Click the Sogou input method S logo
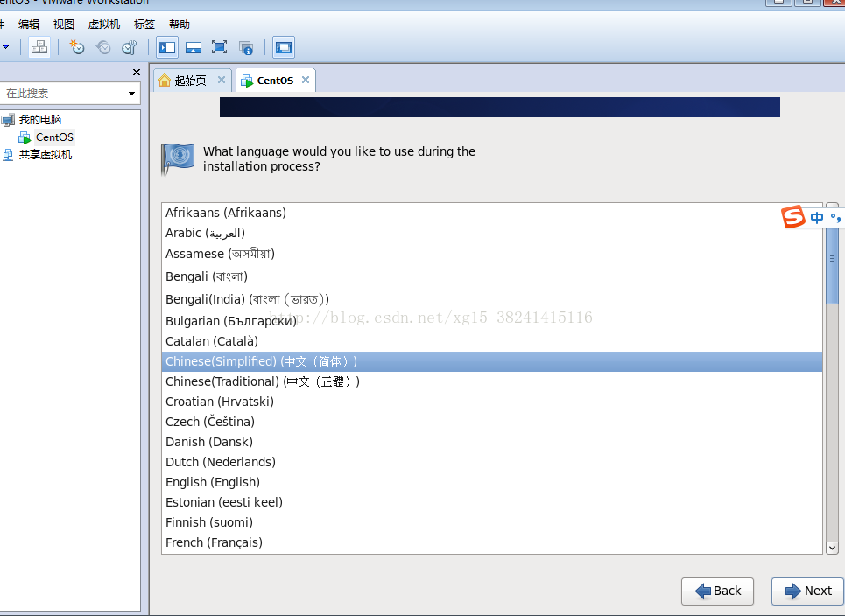Viewport: 845px width, 616px height. [x=792, y=216]
